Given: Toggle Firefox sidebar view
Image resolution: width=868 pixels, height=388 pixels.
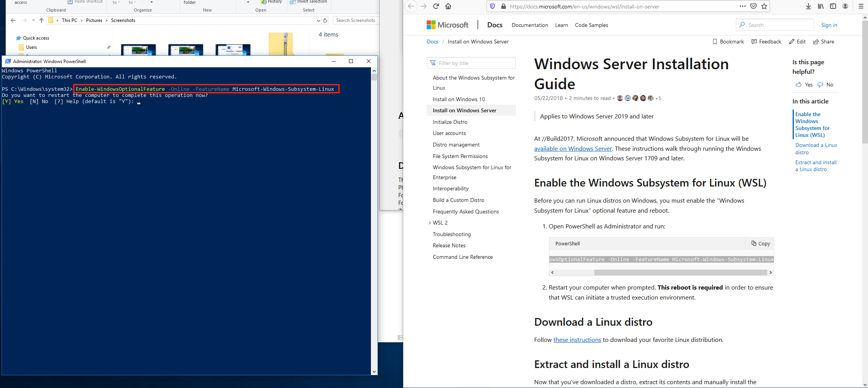Looking at the screenshot, I should (833, 6).
